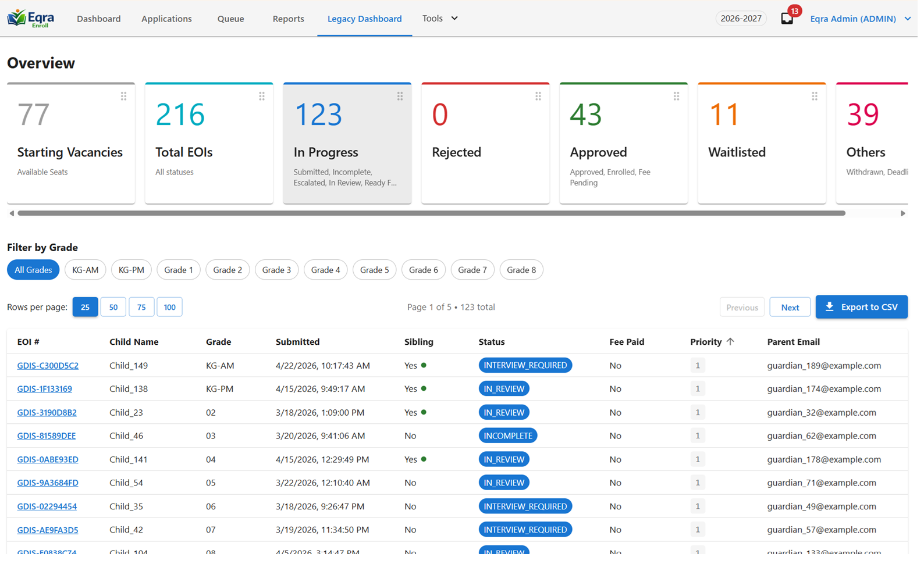The image size is (924, 582).
Task: Export the table to CSV
Action: pos(861,307)
